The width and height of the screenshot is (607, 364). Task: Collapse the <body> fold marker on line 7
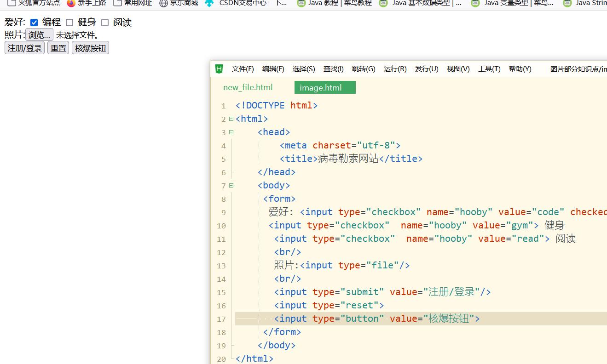pos(231,185)
